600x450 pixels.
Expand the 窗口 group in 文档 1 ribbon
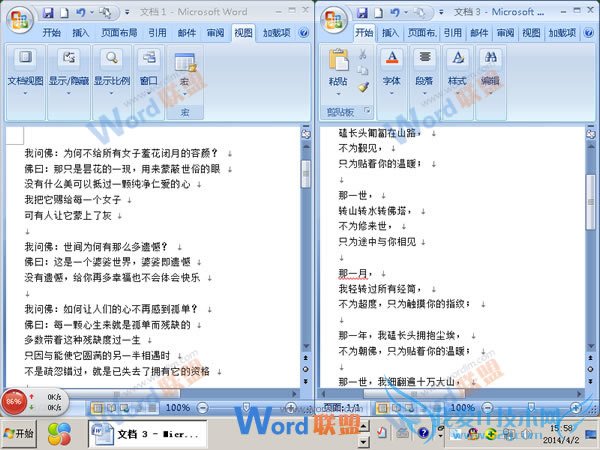(149, 82)
